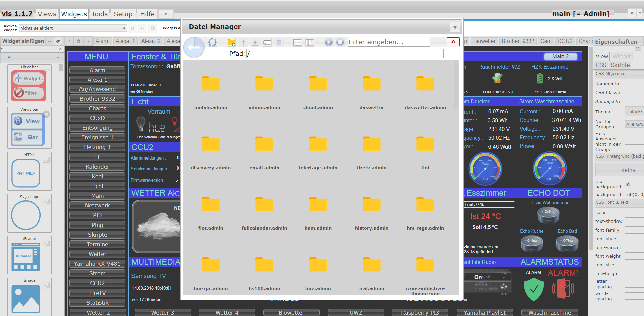
Task: Click the copy widget icon
Action: click(x=143, y=28)
